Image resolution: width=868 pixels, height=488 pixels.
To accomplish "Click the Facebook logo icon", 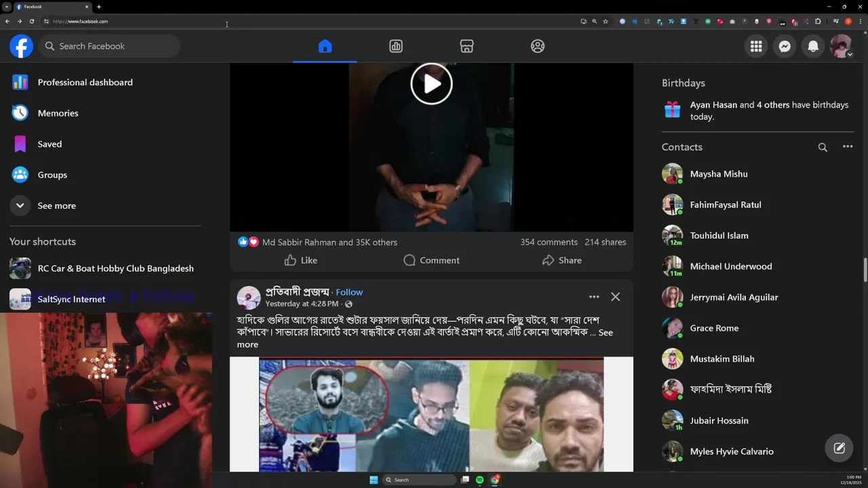I will click(21, 46).
